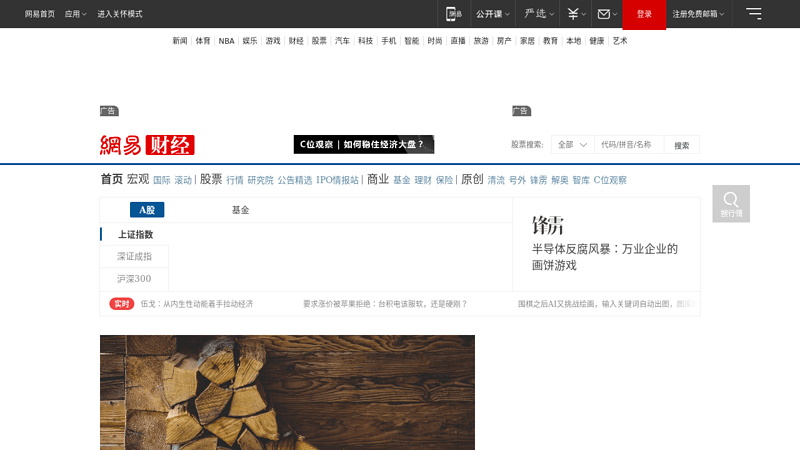The height and width of the screenshot is (450, 800).
Task: Open the 汽车 channel link
Action: pos(342,41)
